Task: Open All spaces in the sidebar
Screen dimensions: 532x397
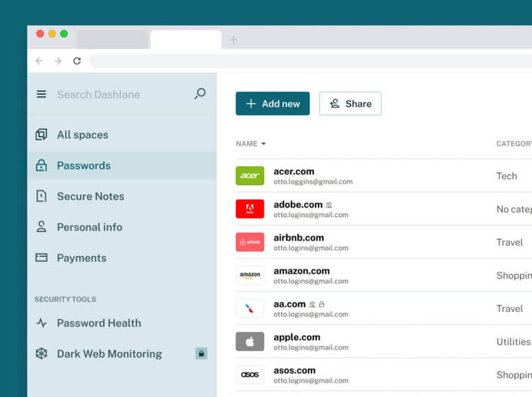Action: click(122, 135)
